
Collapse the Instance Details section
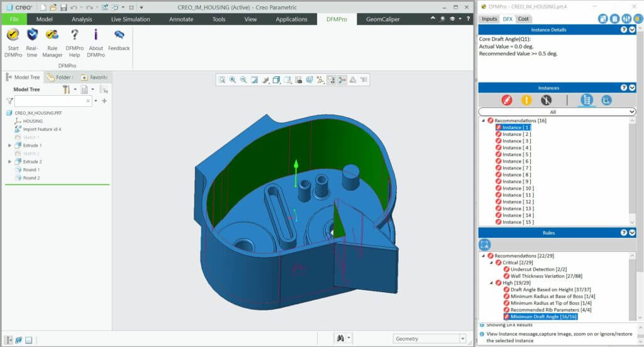coord(632,30)
